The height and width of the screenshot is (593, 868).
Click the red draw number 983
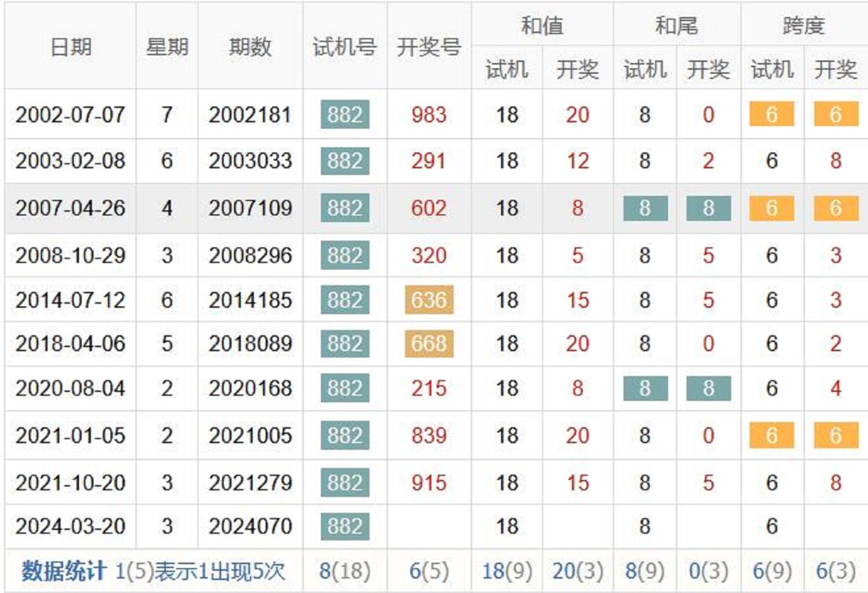[x=429, y=115]
